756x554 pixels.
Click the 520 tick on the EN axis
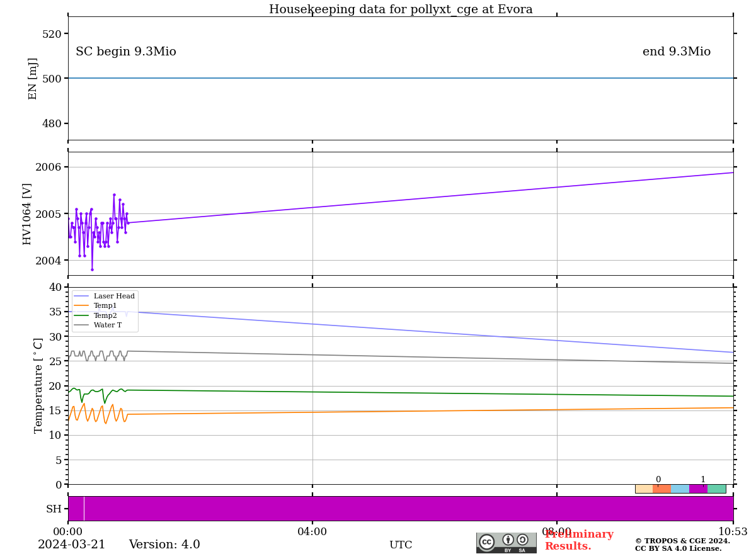[52, 33]
